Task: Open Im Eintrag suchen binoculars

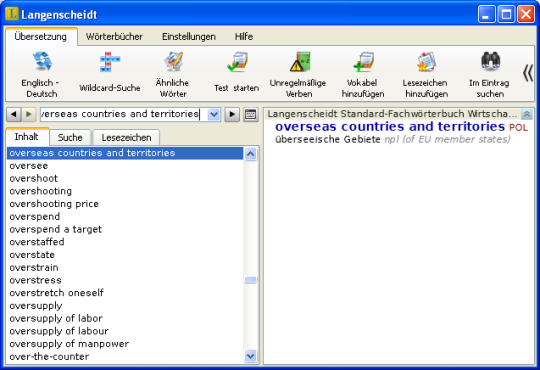Action: pyautogui.click(x=490, y=74)
